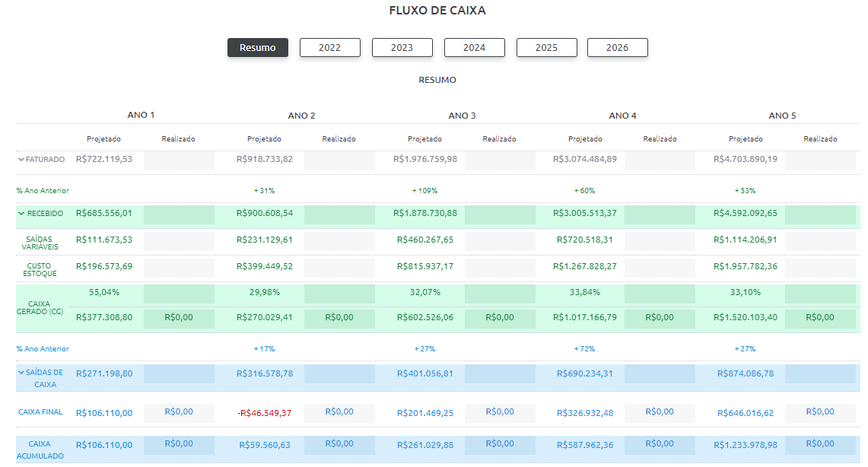The width and height of the screenshot is (868, 467).
Task: Click Ano 1 Faturado Realizado field
Action: point(178,160)
